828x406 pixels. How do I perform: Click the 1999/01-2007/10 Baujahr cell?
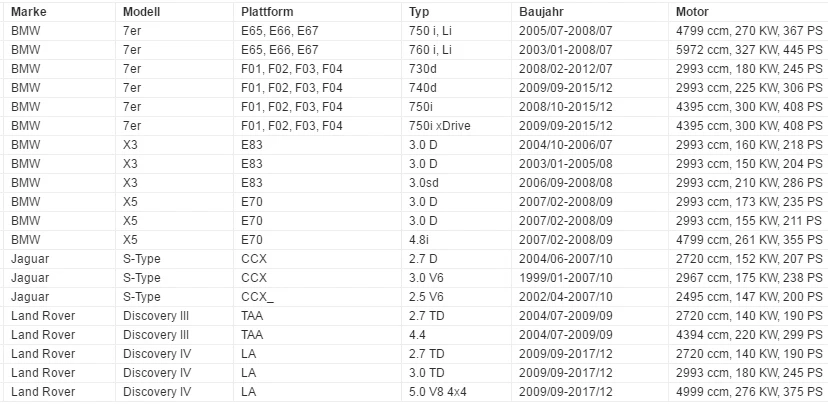[x=590, y=278]
